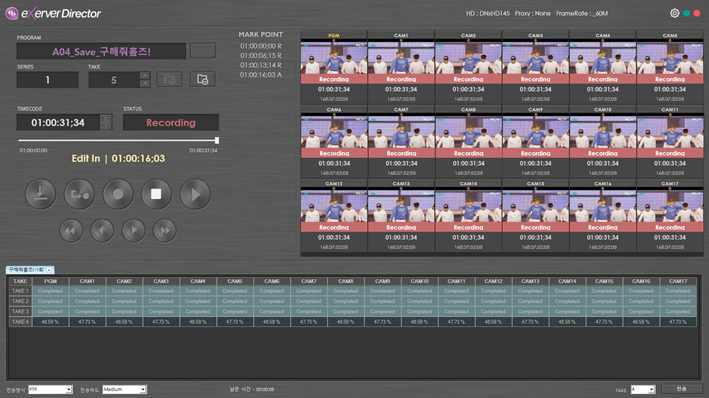Viewport: 709px width, 398px height.
Task: Click the mark-in download arrow button
Action: [x=41, y=194]
